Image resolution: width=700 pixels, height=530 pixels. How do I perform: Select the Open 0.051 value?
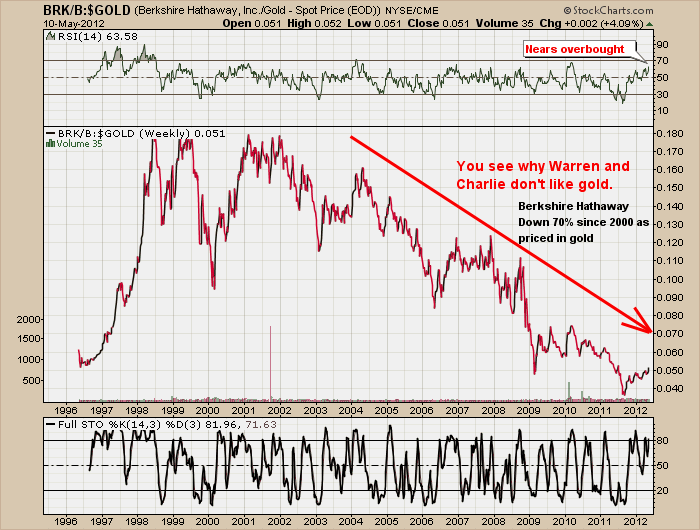coord(251,23)
